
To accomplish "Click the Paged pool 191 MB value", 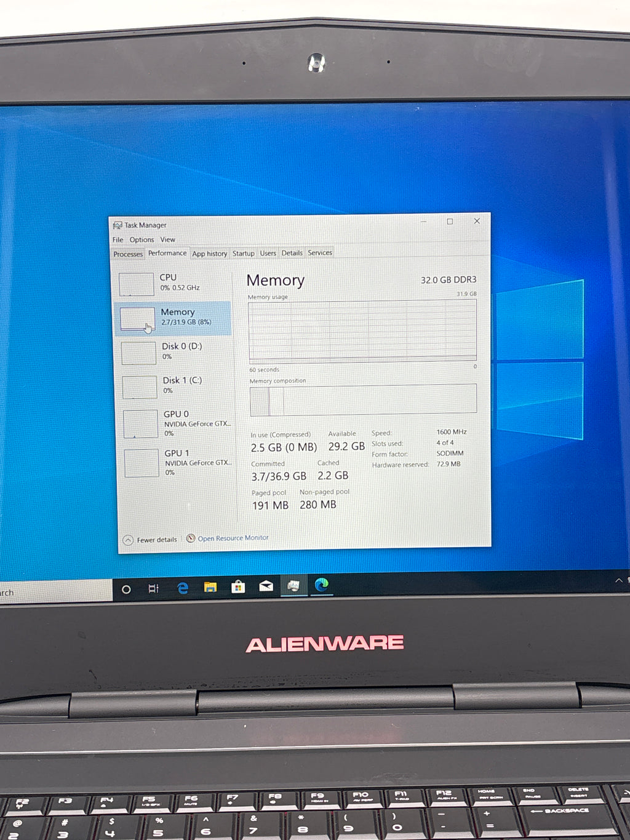I will click(x=270, y=505).
